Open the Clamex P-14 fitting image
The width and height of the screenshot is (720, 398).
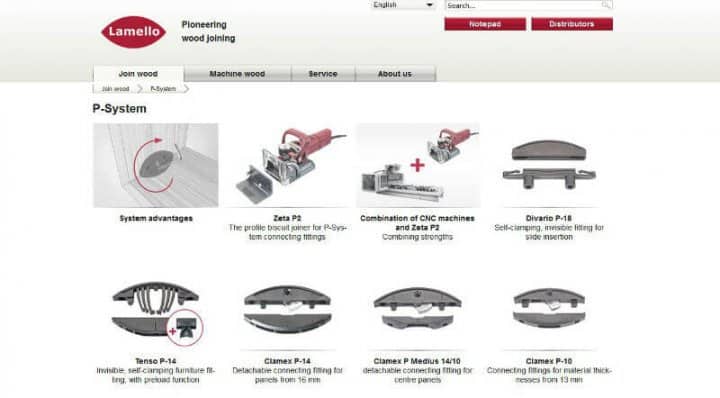tap(287, 309)
